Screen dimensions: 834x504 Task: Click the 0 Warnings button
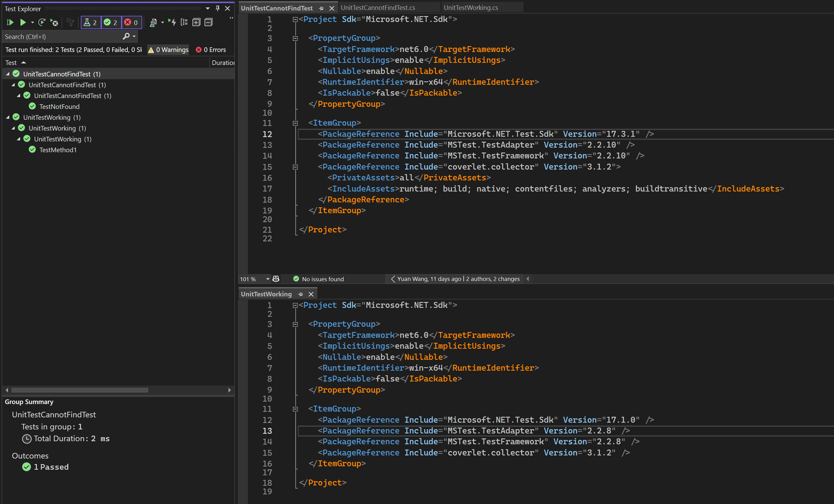pos(168,50)
